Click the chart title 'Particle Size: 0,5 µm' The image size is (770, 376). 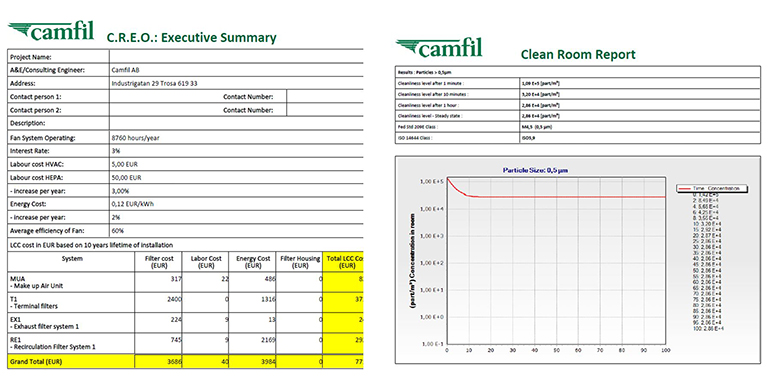click(535, 170)
